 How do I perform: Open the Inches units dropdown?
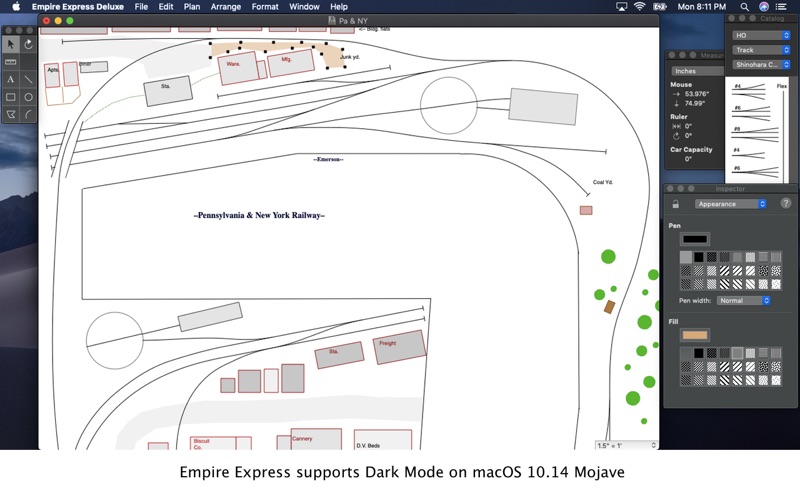(x=697, y=71)
